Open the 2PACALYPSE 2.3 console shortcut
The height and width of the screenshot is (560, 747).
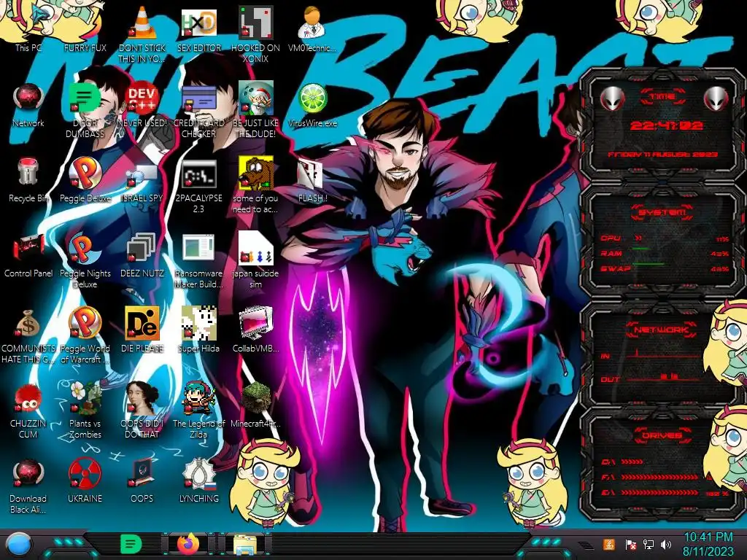199,184
